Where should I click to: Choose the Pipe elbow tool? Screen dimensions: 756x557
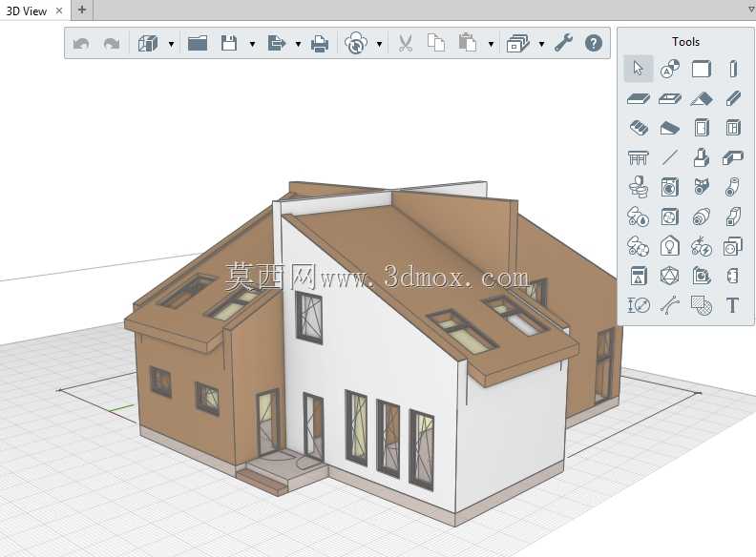(x=732, y=187)
